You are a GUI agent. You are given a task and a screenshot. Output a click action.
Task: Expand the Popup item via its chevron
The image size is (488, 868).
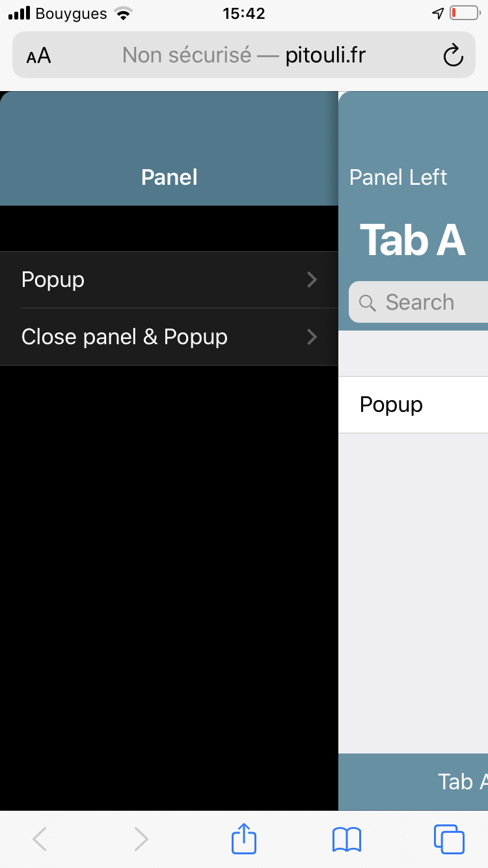pyautogui.click(x=312, y=280)
